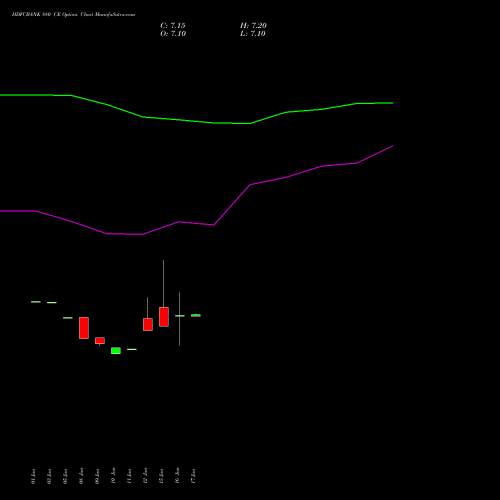Click the '01 Jun' date axis label
The width and height of the screenshot is (500, 500).
coord(33,476)
